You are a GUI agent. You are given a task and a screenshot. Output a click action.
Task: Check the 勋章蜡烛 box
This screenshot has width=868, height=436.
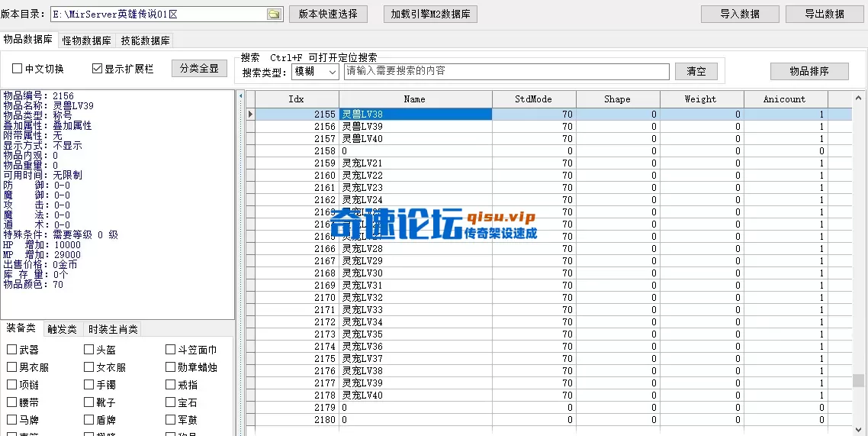point(171,367)
